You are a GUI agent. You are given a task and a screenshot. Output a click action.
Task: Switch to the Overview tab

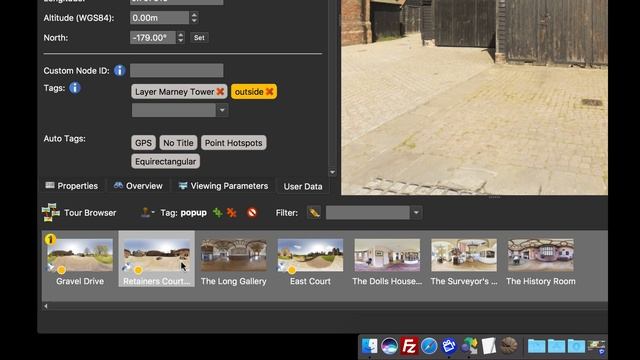(138, 186)
